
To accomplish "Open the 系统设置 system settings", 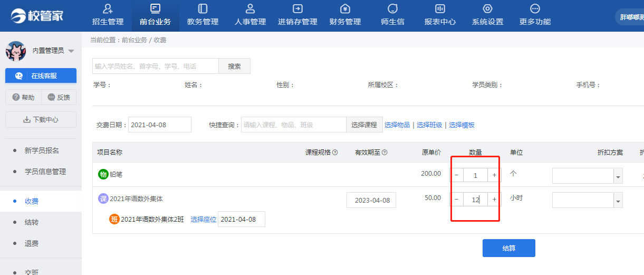I will click(x=487, y=15).
